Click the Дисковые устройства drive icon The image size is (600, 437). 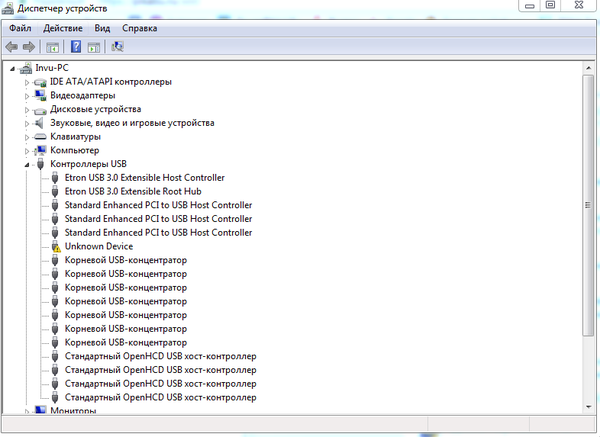point(40,110)
